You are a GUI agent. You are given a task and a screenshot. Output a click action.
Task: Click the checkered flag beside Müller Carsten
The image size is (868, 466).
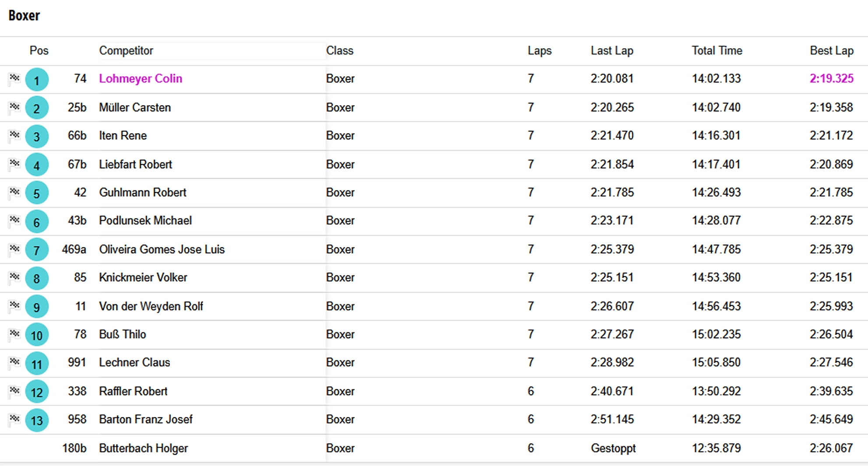pyautogui.click(x=14, y=107)
